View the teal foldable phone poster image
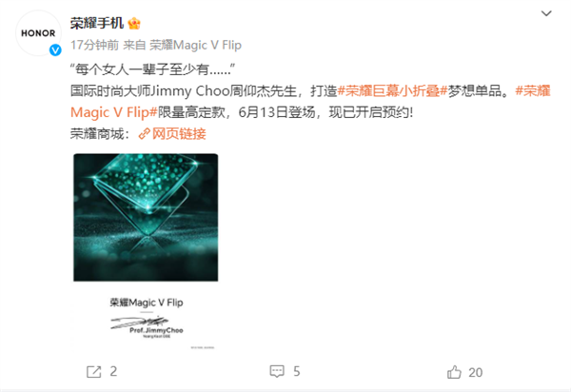Screen dimensions: 571x392 tap(146, 251)
